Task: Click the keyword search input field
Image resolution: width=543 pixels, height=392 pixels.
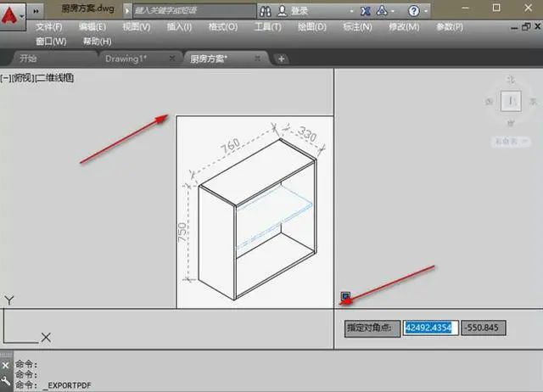Action: pyautogui.click(x=194, y=11)
